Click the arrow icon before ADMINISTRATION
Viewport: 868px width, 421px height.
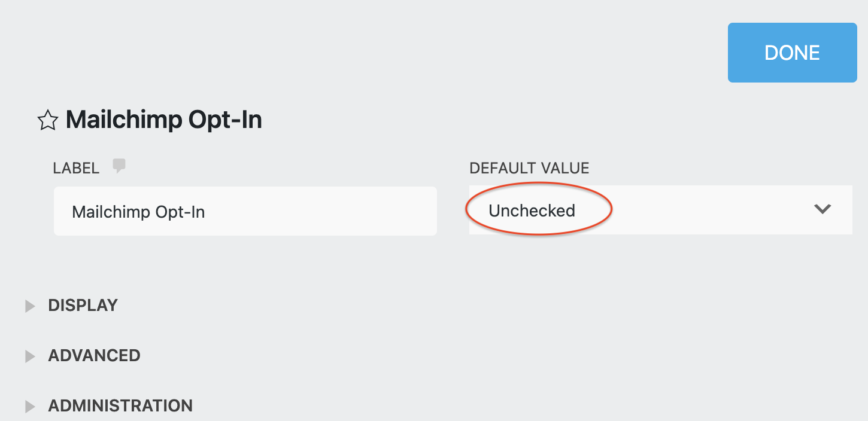coord(30,406)
